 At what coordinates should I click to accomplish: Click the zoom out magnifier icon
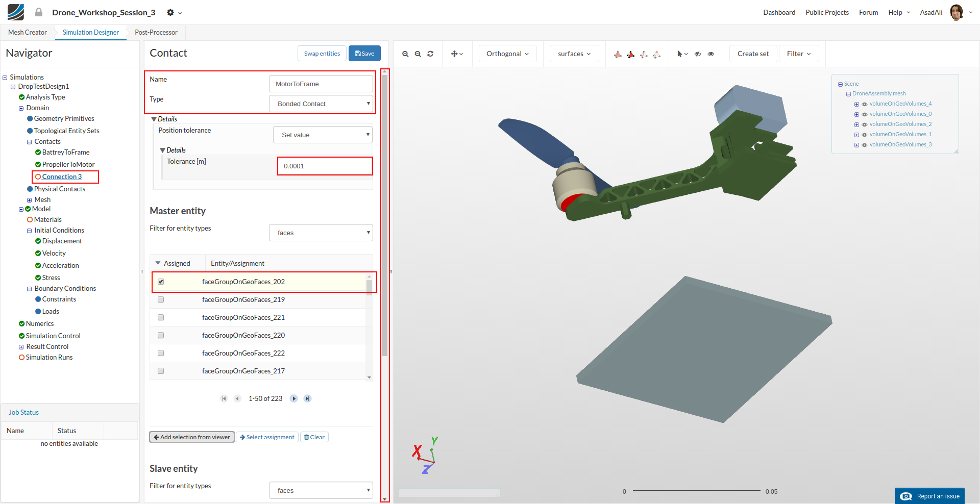(418, 54)
